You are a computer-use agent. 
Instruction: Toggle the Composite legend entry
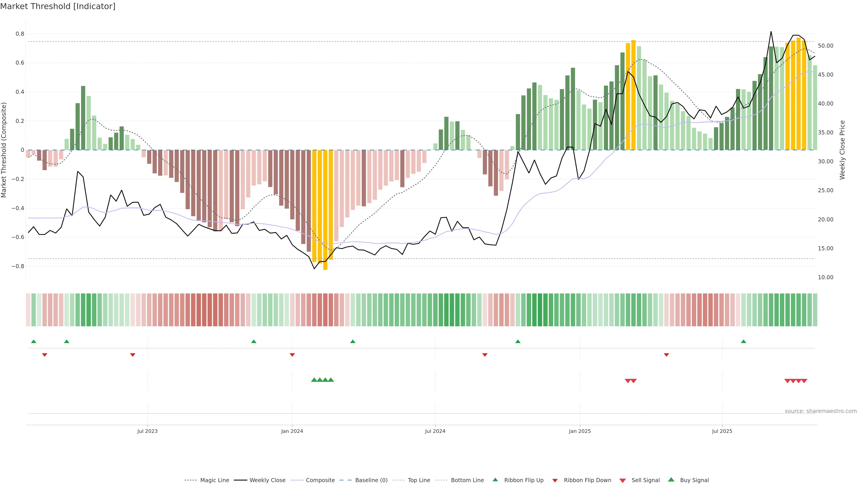(x=320, y=480)
